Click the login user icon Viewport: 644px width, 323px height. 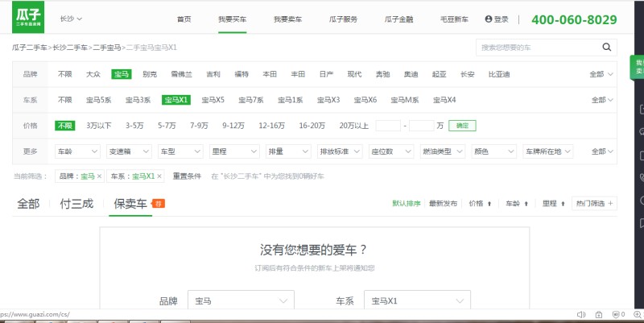[x=489, y=19]
